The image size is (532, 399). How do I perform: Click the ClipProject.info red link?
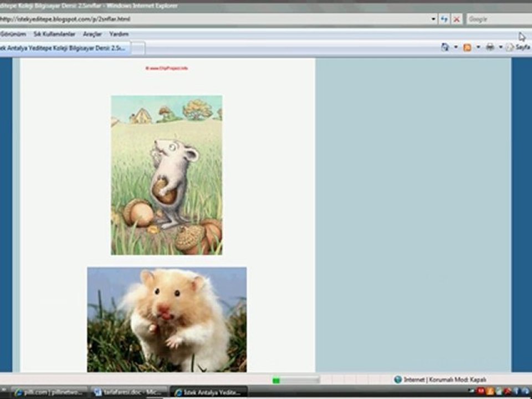tap(167, 68)
